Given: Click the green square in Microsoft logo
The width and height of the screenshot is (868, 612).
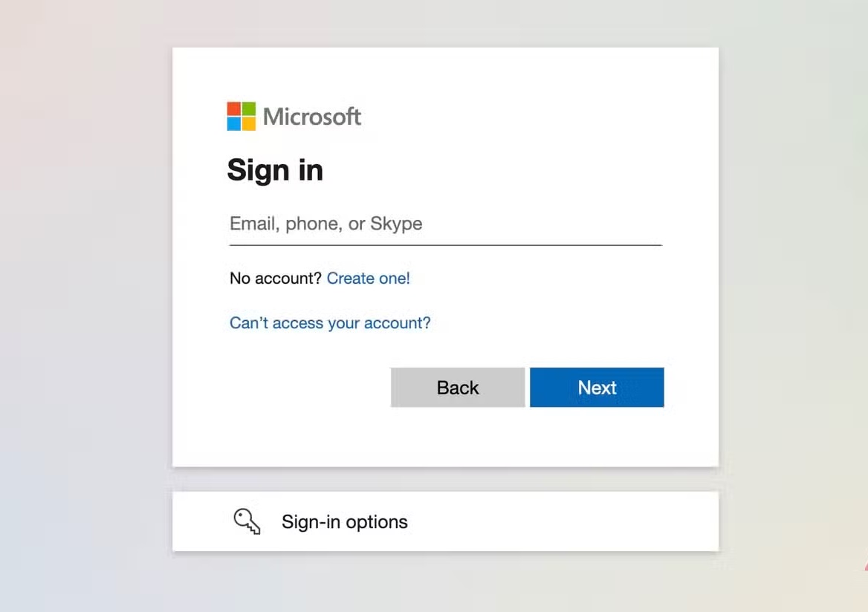Looking at the screenshot, I should pos(249,108).
